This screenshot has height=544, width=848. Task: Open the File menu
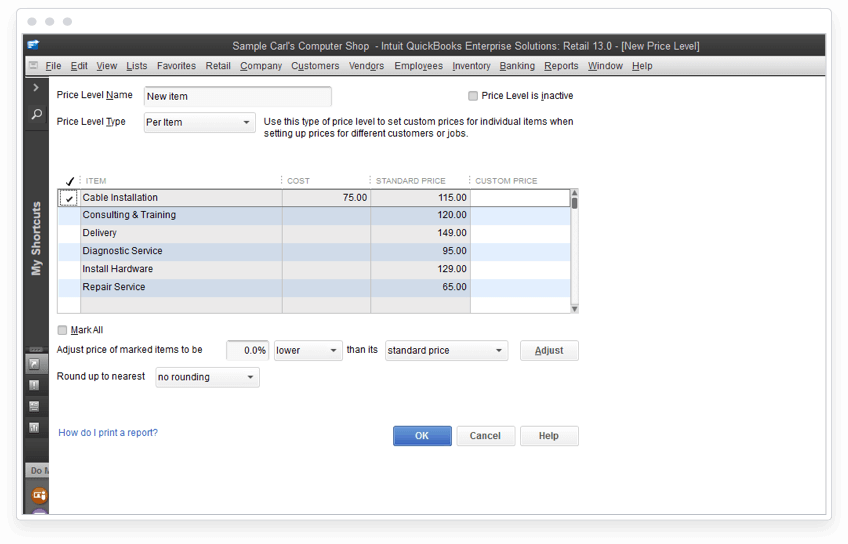click(x=53, y=66)
